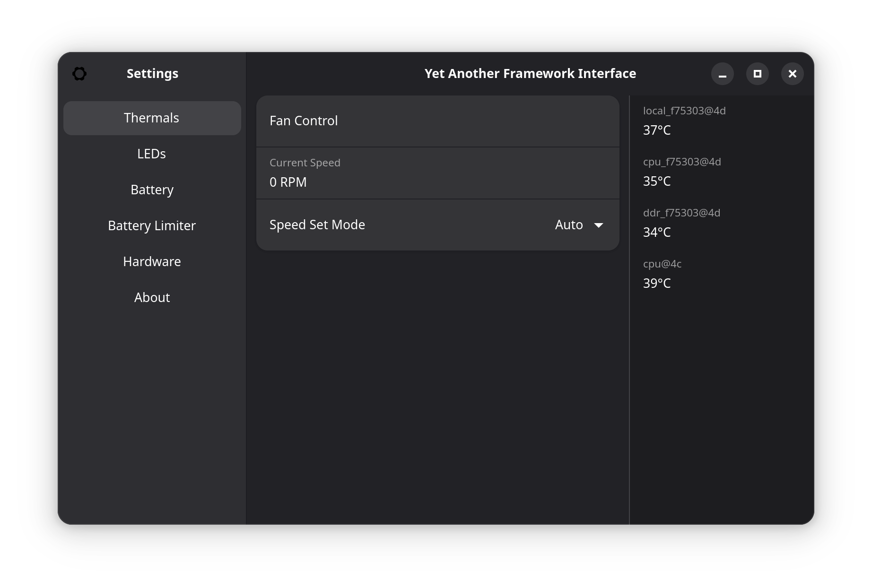The height and width of the screenshot is (588, 872).
Task: Click the dropdown arrow next to Auto
Action: tap(599, 225)
